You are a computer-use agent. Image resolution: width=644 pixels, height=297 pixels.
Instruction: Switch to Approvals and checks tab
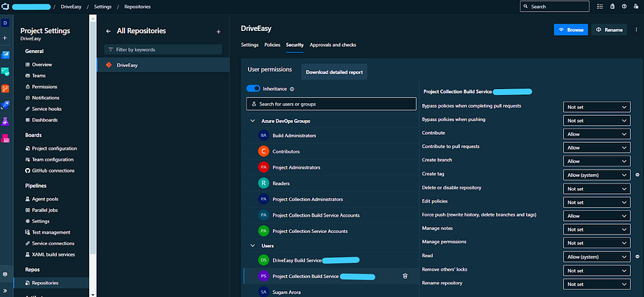(x=333, y=45)
